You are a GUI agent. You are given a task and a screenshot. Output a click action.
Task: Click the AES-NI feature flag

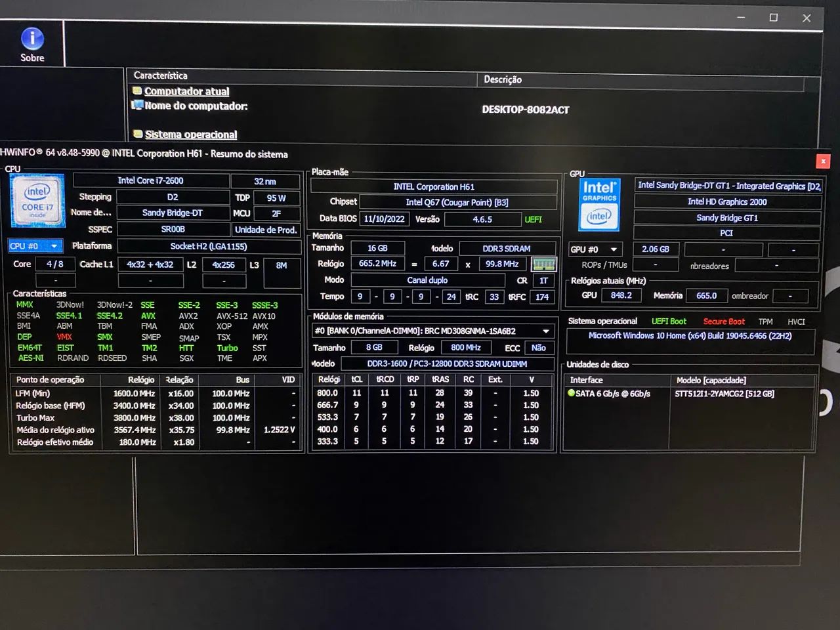[x=30, y=358]
